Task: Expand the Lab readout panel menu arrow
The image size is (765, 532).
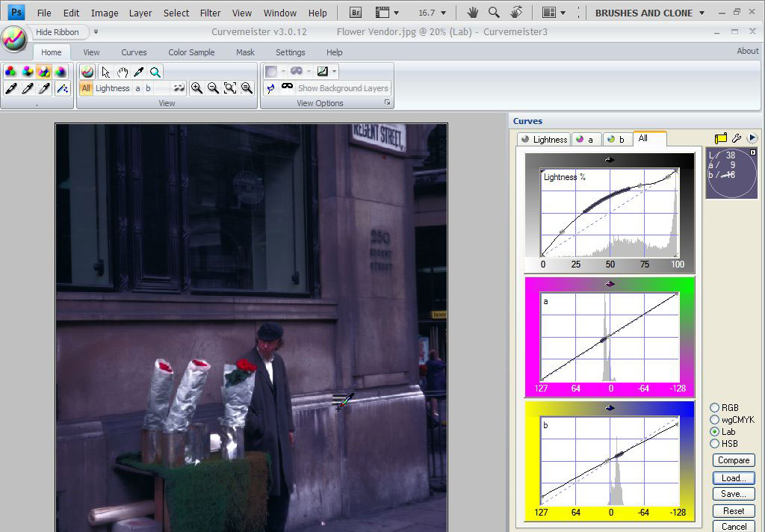Action: 753,152
